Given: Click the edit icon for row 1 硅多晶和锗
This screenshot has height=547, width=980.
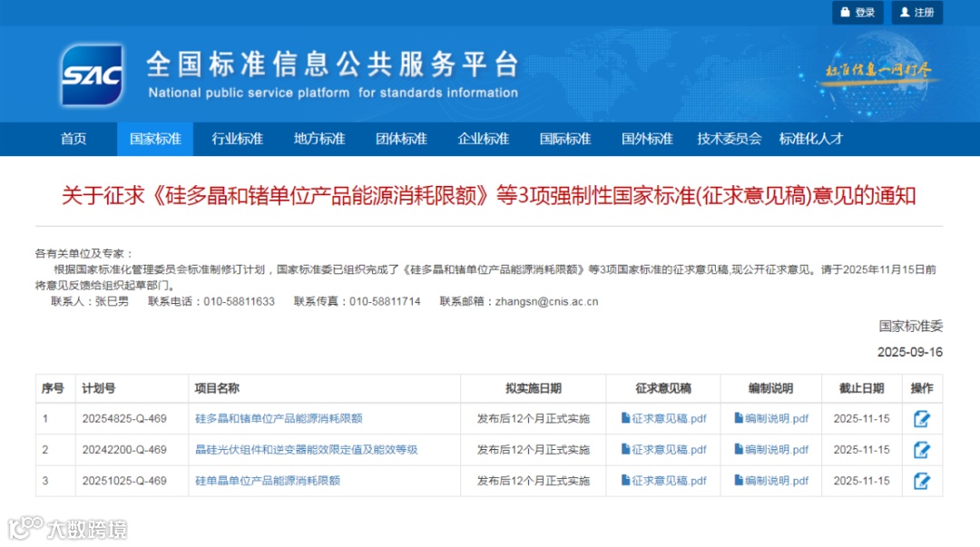Looking at the screenshot, I should click(x=922, y=418).
